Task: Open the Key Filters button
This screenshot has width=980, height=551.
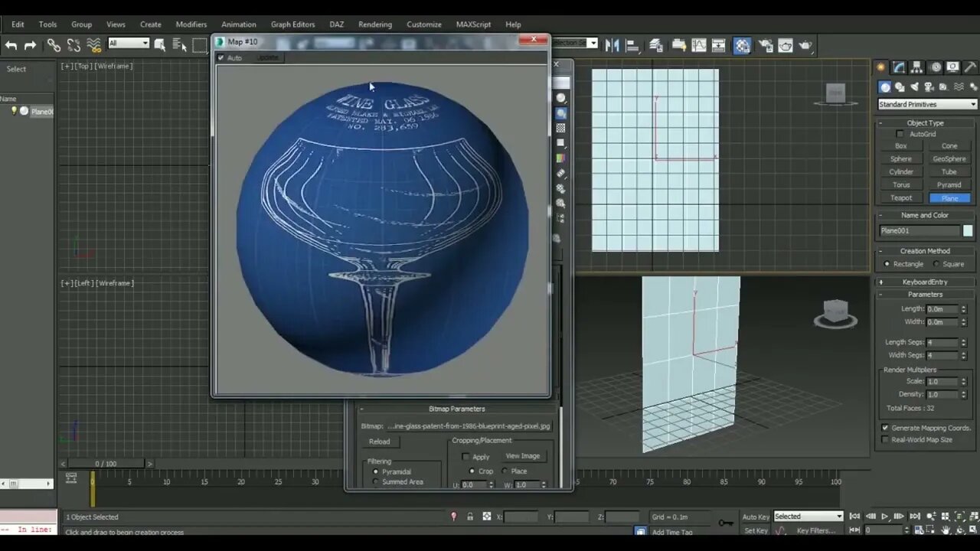Action: (x=817, y=530)
